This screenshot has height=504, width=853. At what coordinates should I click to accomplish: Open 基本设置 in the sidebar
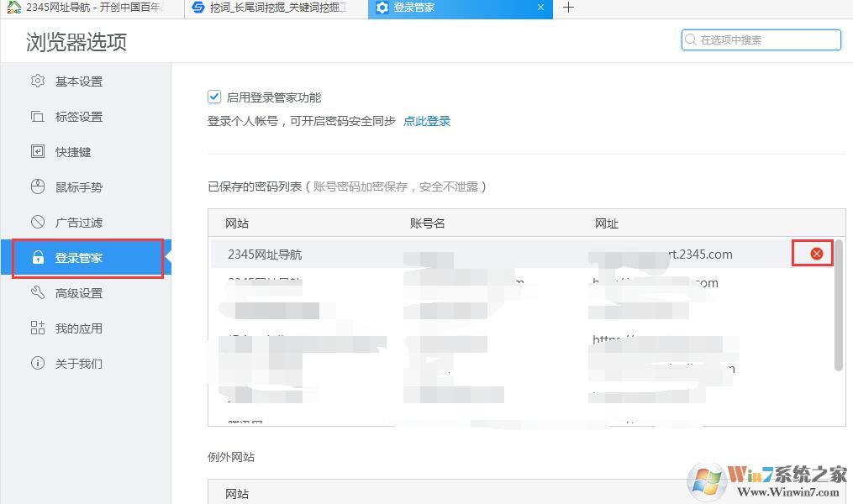86,81
